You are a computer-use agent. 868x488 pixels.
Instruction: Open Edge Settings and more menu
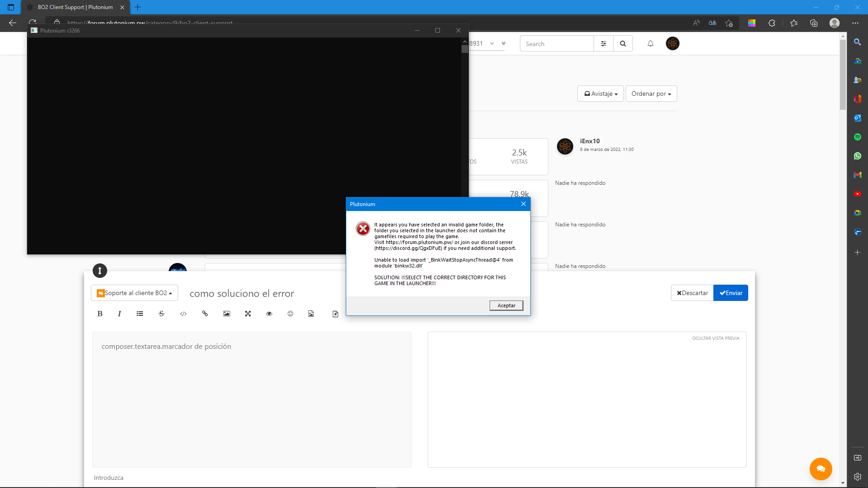855,23
